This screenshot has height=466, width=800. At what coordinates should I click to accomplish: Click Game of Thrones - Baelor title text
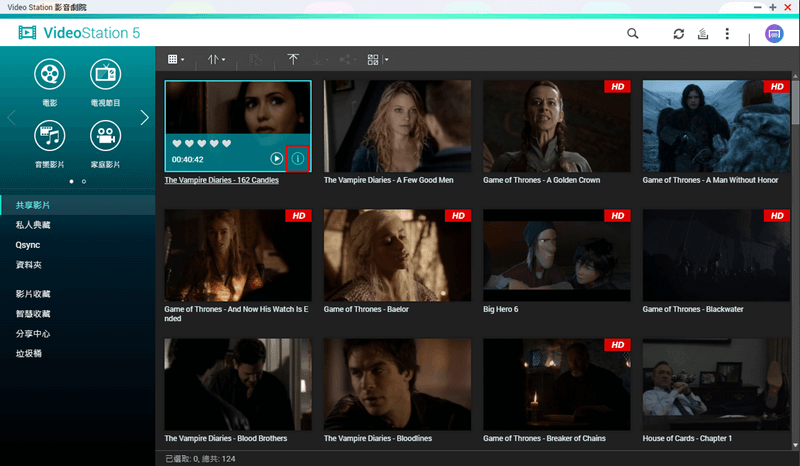(366, 309)
